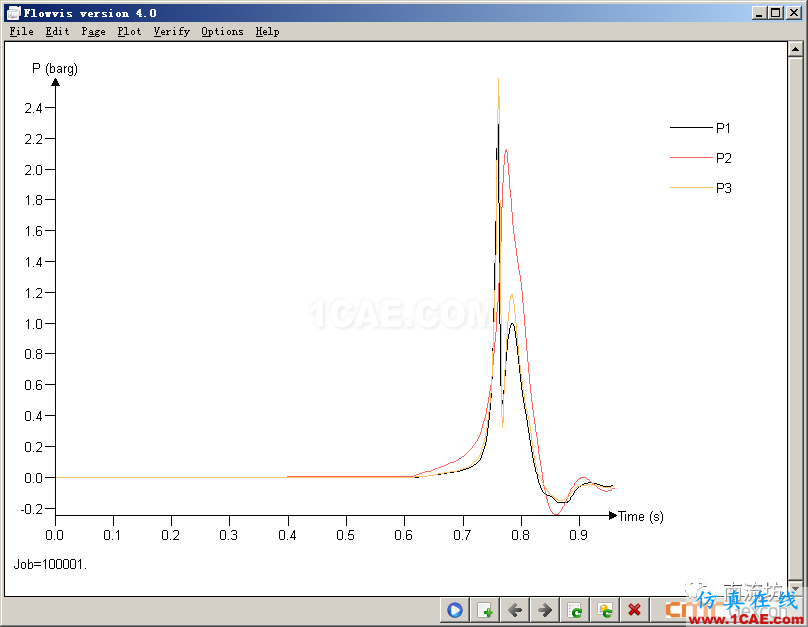This screenshot has width=808, height=627.
Task: Click the Job=100001. text
Action: click(50, 564)
